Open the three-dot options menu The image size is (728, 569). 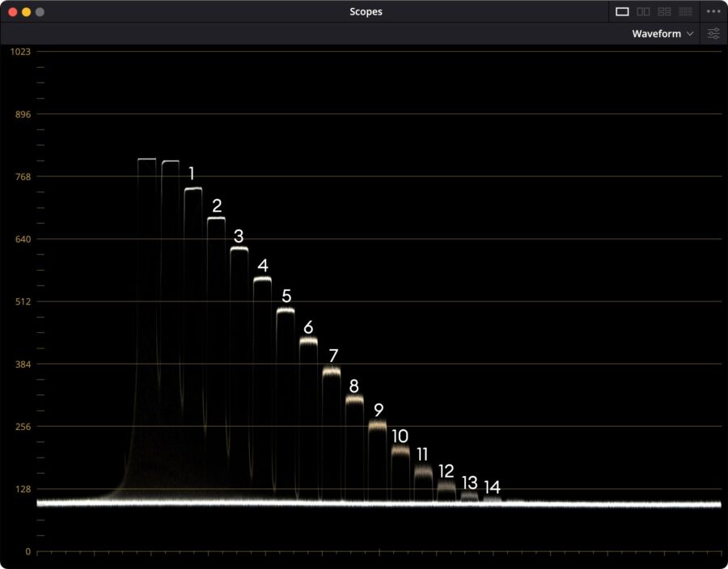click(713, 11)
